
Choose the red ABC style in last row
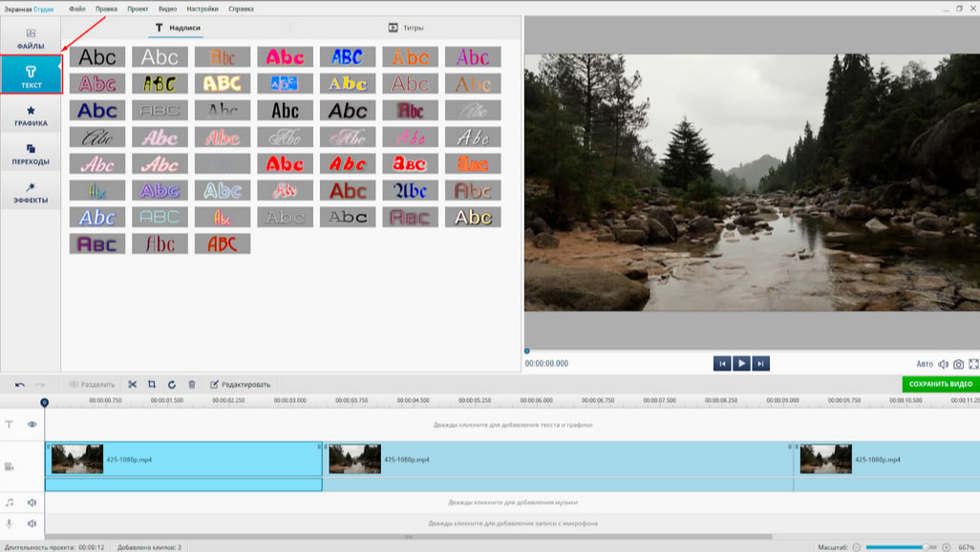(223, 244)
